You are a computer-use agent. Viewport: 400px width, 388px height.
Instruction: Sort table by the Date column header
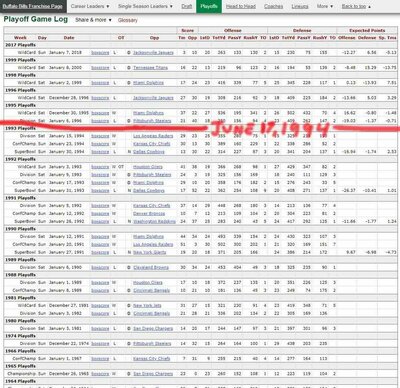point(69,38)
